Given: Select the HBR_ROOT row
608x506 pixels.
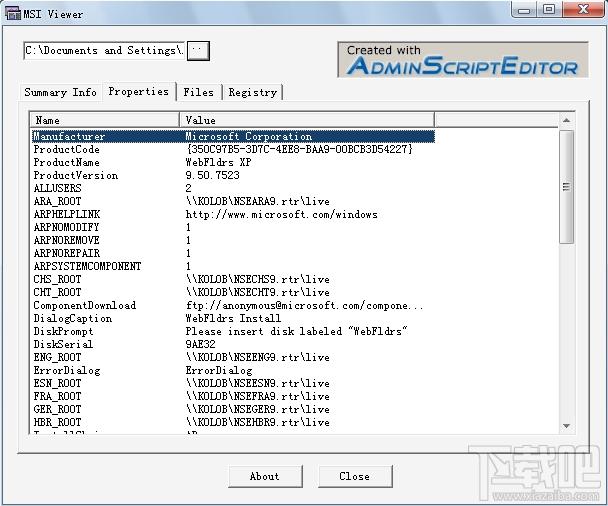Looking at the screenshot, I should tap(233, 422).
